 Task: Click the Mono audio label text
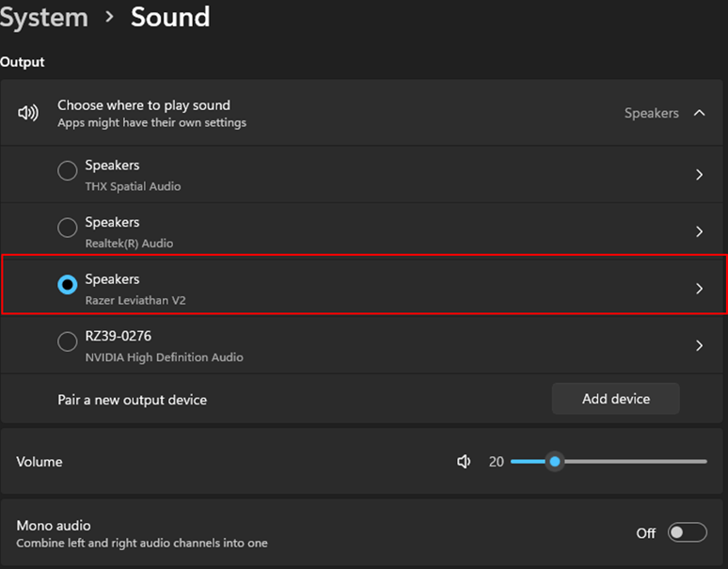tap(54, 526)
